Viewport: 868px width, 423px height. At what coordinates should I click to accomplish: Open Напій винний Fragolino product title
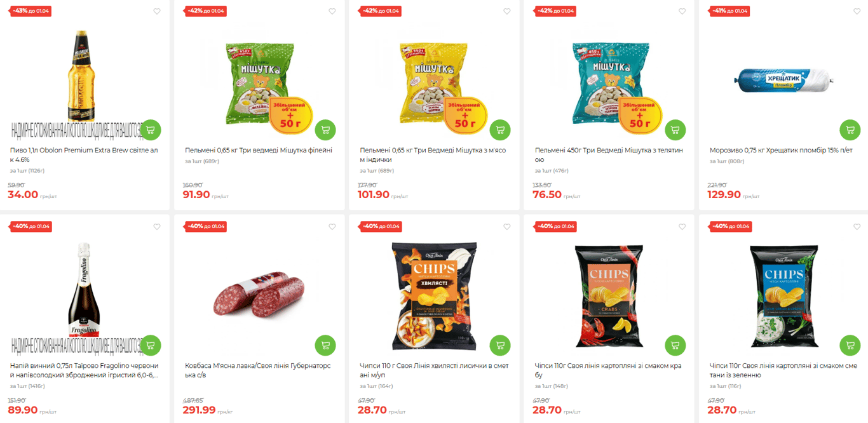pos(84,370)
